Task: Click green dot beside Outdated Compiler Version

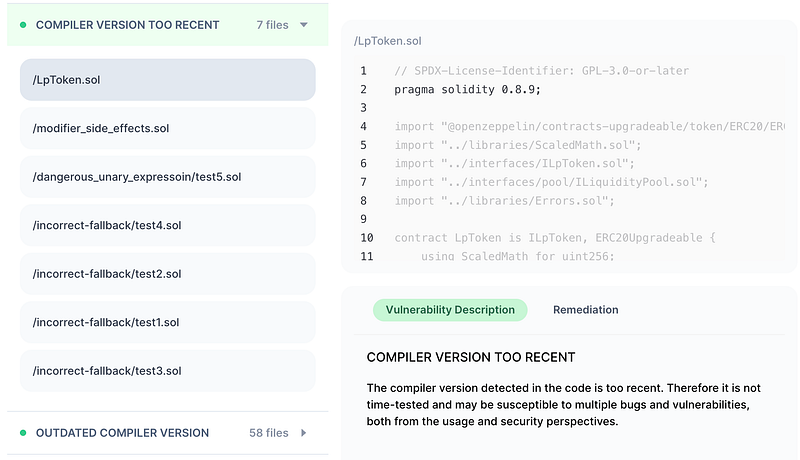Action: point(23,433)
